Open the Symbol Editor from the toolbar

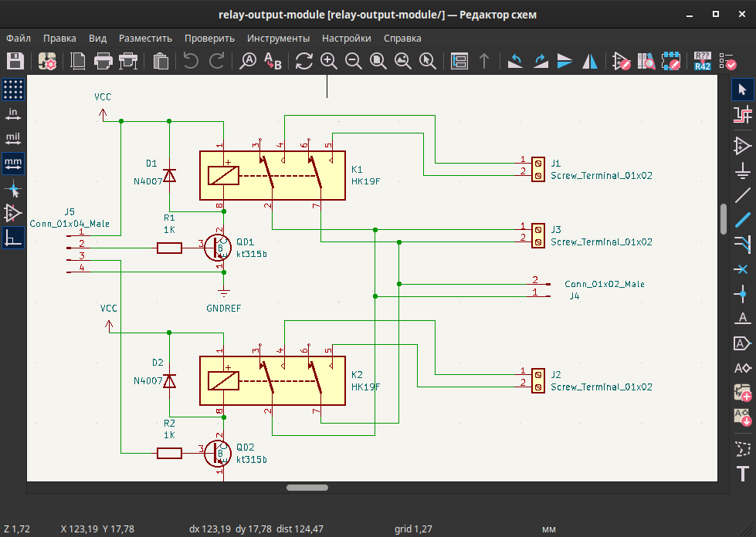620,62
